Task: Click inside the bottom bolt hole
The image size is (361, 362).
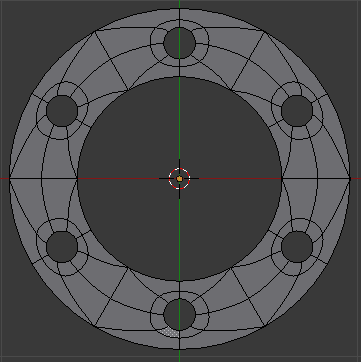Action: click(179, 314)
